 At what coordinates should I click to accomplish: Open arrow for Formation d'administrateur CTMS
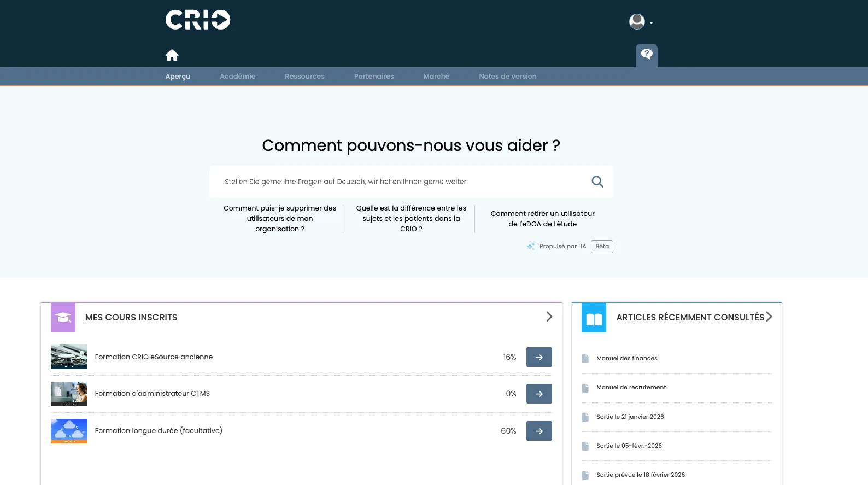tap(539, 394)
